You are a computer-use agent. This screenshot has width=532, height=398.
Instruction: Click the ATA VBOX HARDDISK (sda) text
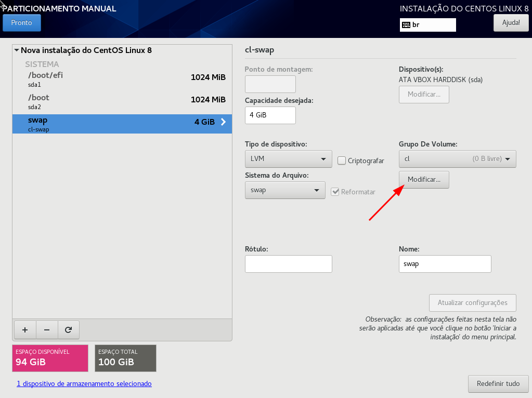(440, 79)
